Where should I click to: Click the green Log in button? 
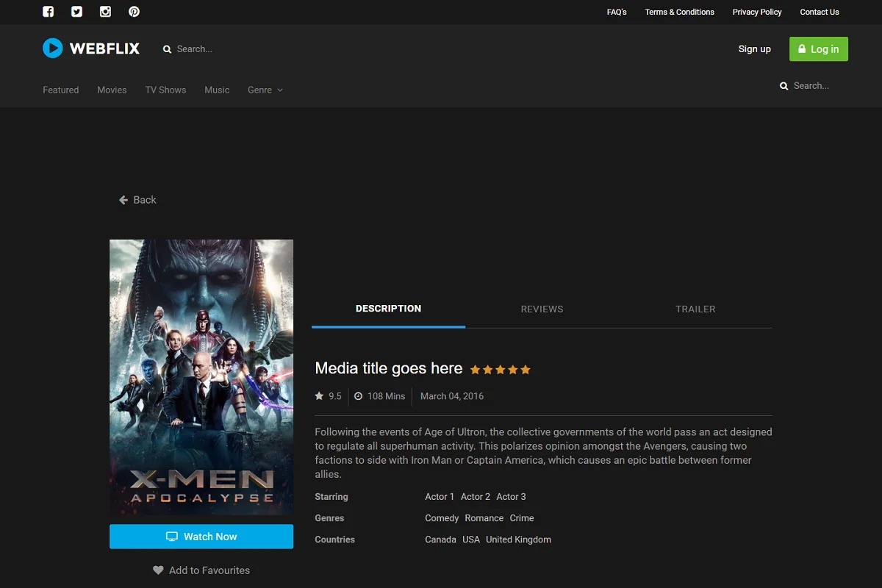pyautogui.click(x=818, y=49)
